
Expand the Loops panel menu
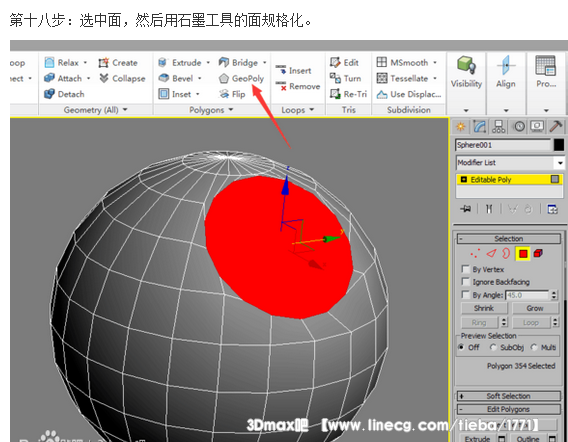tap(312, 109)
